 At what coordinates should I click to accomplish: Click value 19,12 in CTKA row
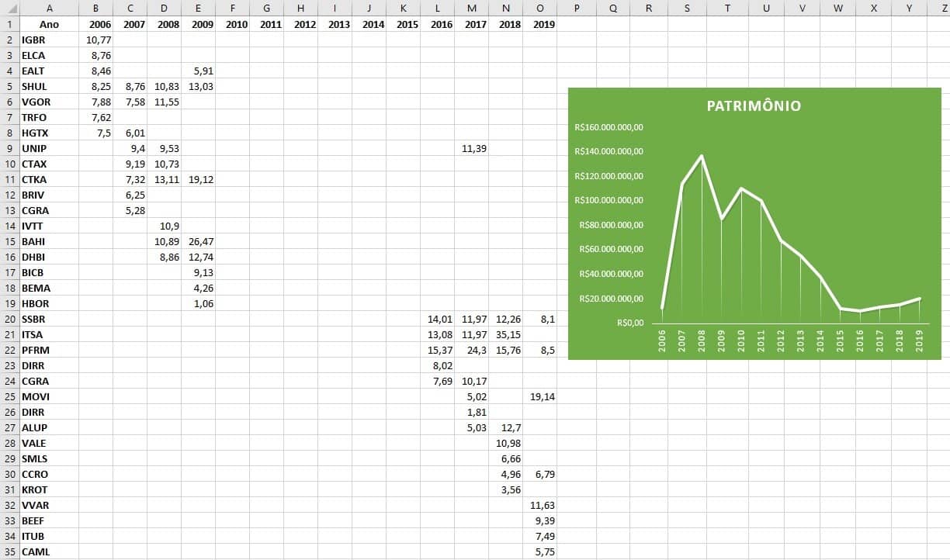pyautogui.click(x=198, y=179)
